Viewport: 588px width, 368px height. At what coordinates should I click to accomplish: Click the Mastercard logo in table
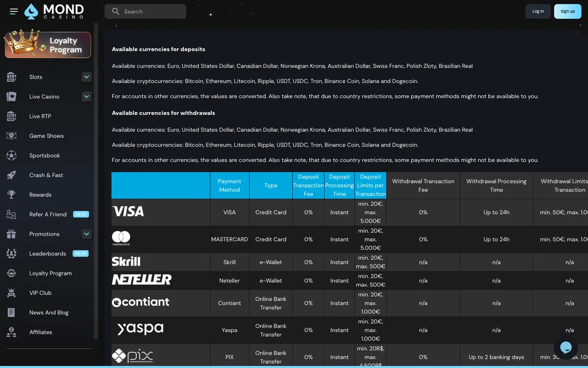click(x=121, y=238)
